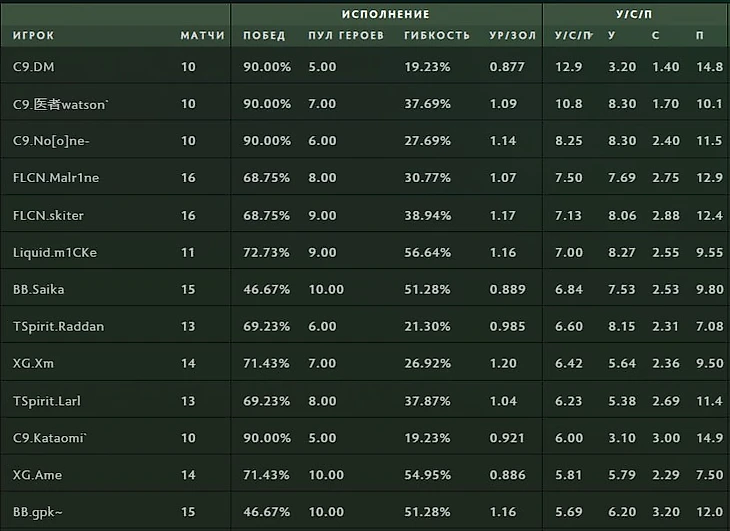Viewport: 730px width, 531px height.
Task: Select the ИСПОЛНЕНИЕ group header
Action: (386, 14)
